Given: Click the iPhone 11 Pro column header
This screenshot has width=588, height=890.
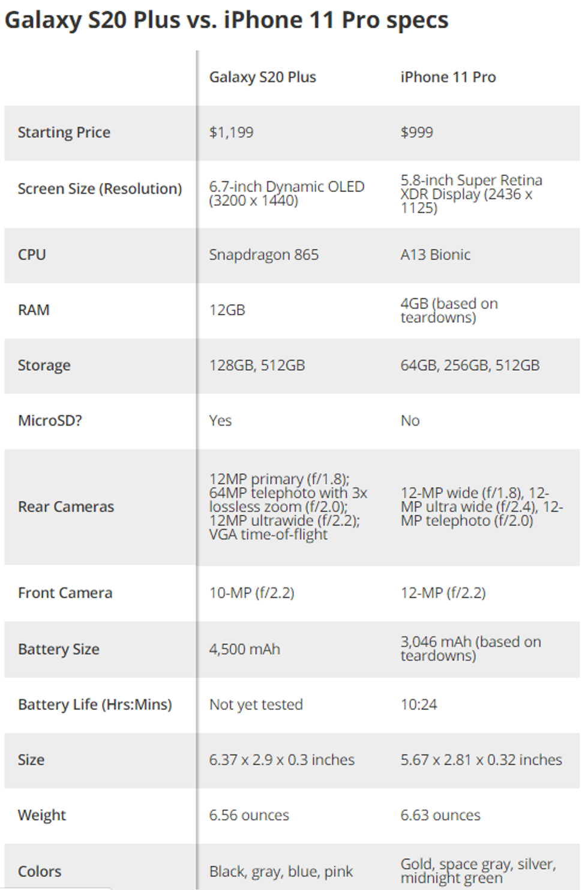Looking at the screenshot, I should click(x=448, y=77).
